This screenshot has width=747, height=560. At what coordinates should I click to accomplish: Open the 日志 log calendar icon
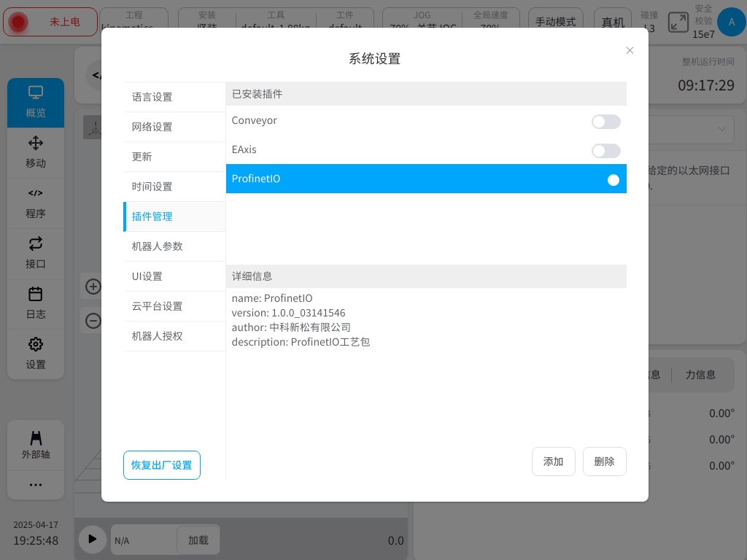[x=36, y=295]
